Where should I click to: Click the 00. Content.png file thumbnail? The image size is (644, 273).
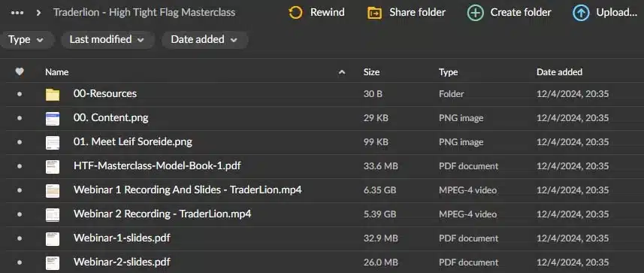[x=53, y=118]
